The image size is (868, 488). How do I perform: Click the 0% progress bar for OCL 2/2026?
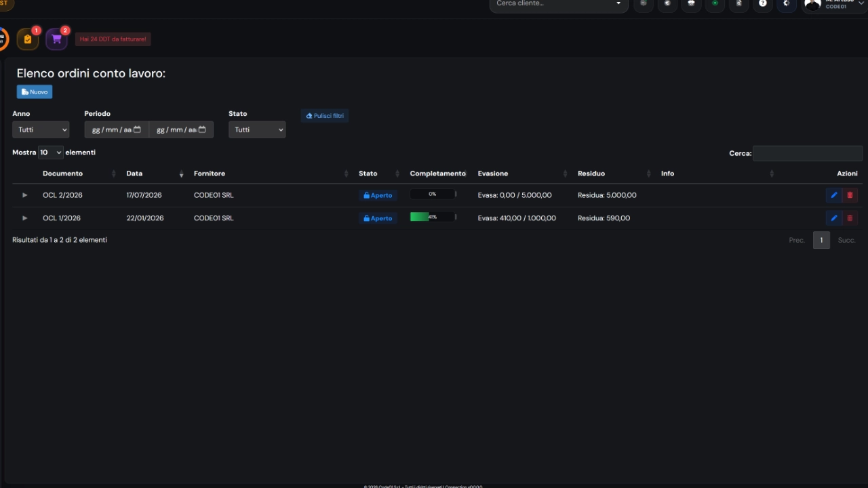coord(433,195)
